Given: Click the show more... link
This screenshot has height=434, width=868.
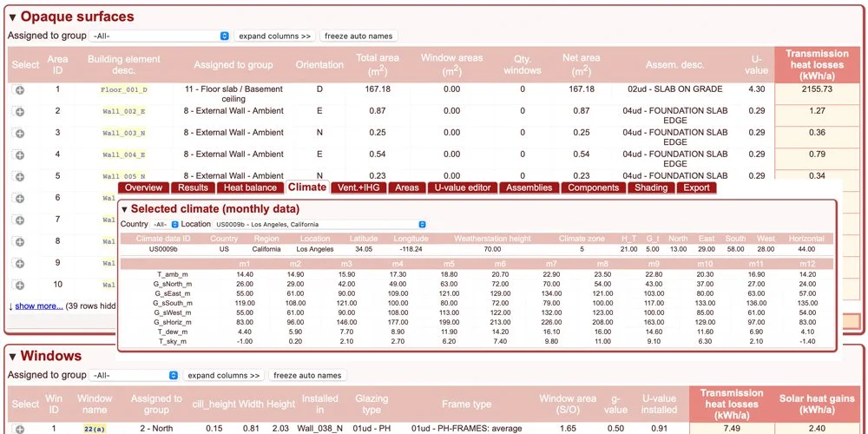Looking at the screenshot, I should 39,306.
